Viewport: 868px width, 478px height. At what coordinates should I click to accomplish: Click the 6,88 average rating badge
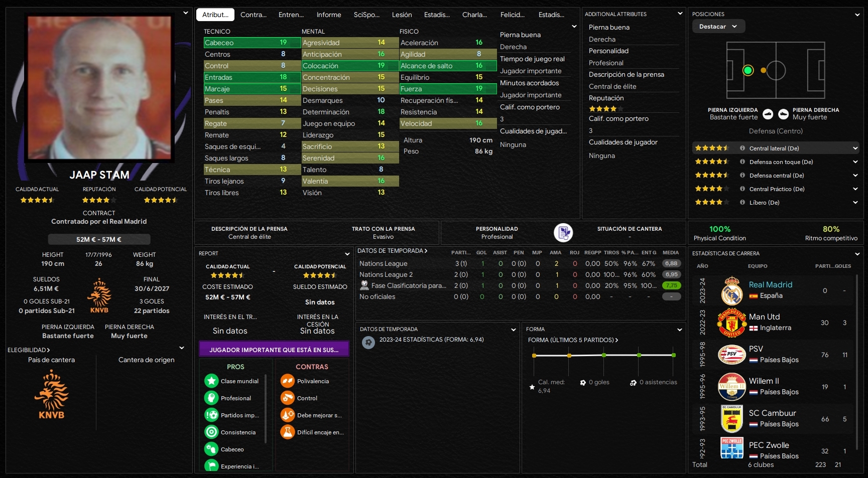point(671,264)
